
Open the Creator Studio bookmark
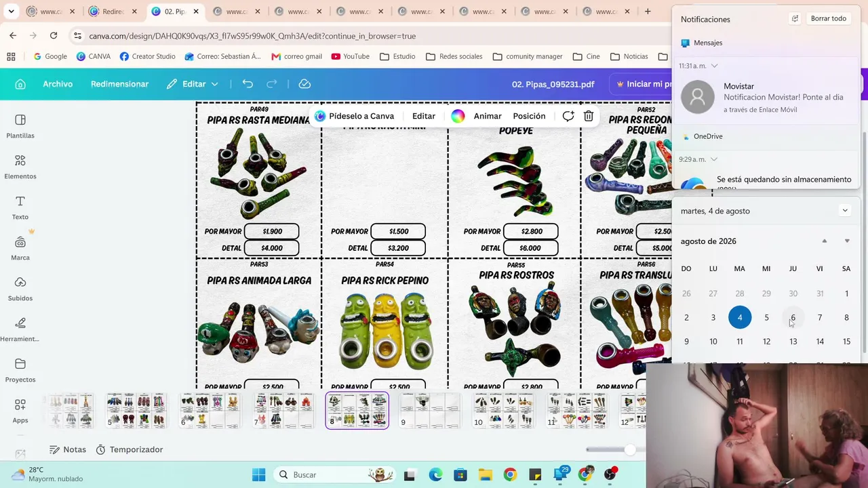click(147, 56)
